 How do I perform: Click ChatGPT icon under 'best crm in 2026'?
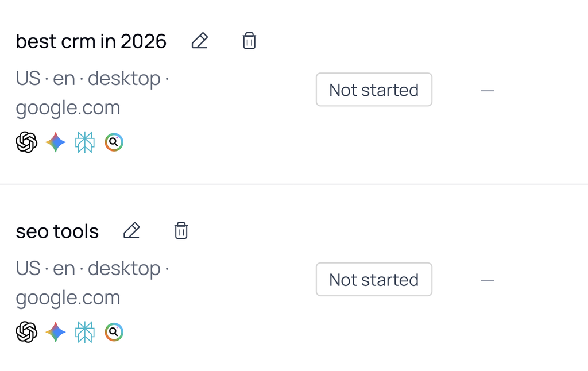26,142
